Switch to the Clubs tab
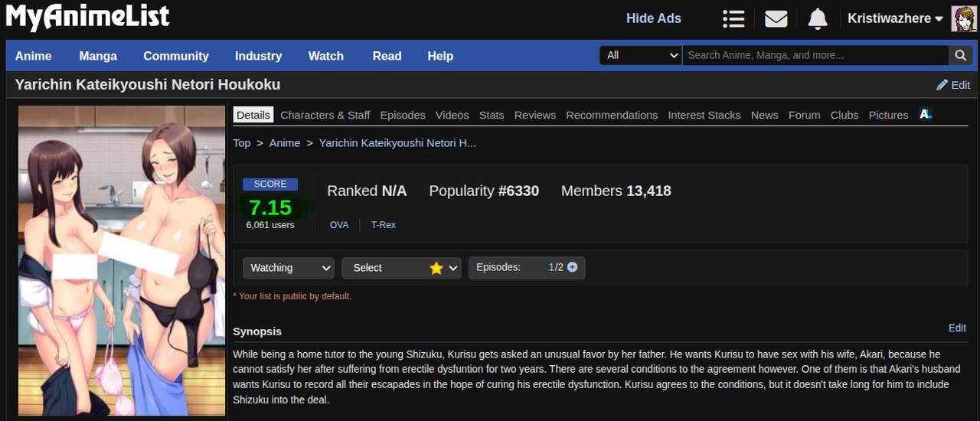The image size is (980, 421). (x=844, y=115)
